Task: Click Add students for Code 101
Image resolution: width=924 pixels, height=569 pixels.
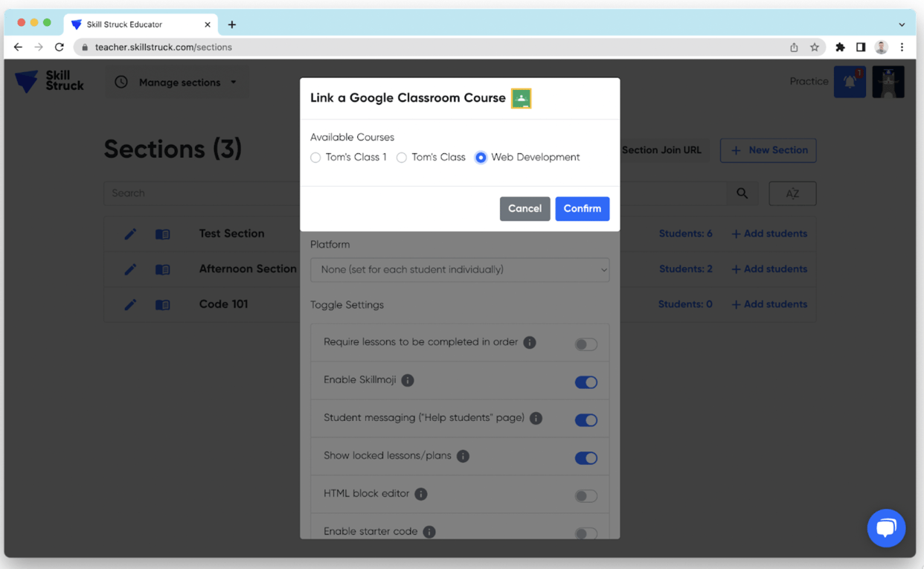Action: click(769, 304)
